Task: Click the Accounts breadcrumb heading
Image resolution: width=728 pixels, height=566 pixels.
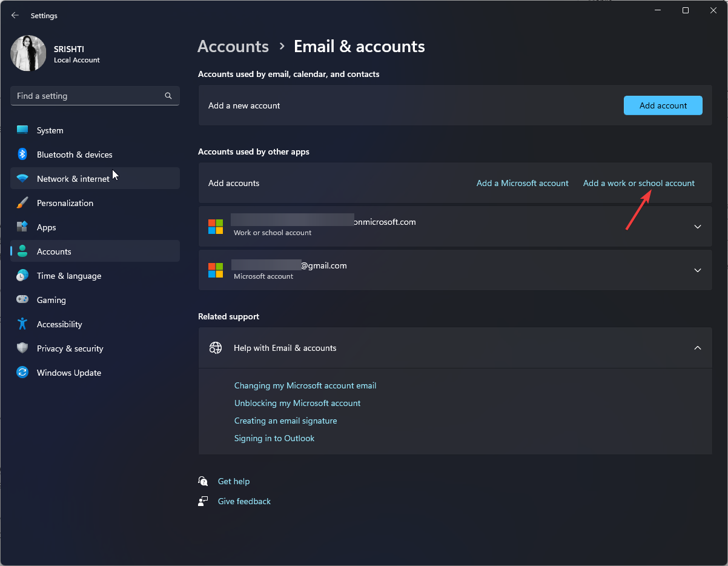Action: (x=233, y=46)
